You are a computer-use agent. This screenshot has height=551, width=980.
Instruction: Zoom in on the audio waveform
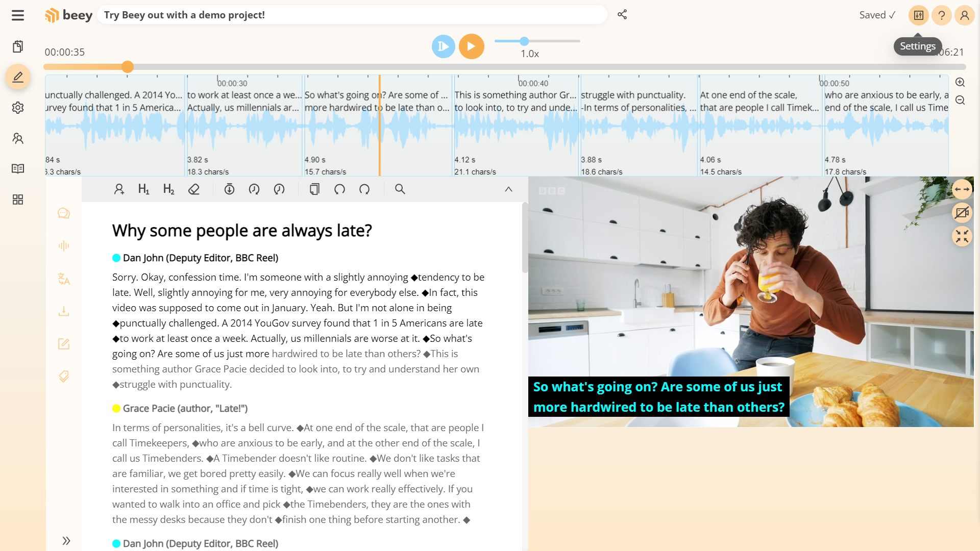click(960, 82)
